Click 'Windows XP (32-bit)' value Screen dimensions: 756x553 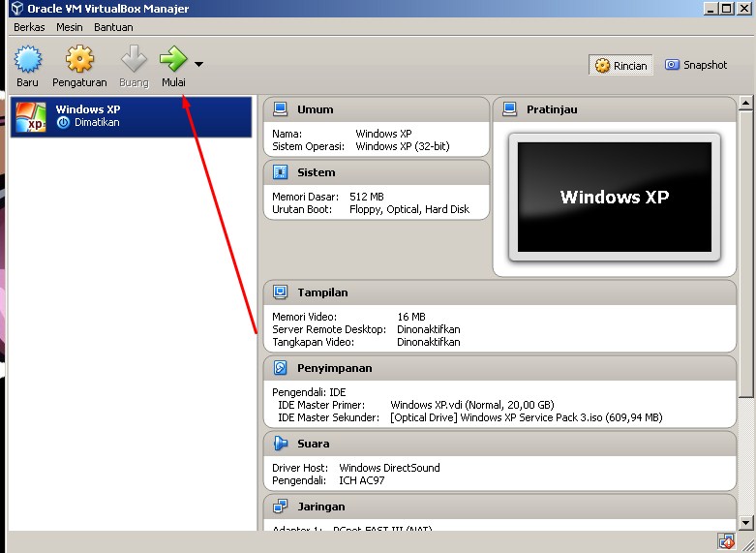403,146
